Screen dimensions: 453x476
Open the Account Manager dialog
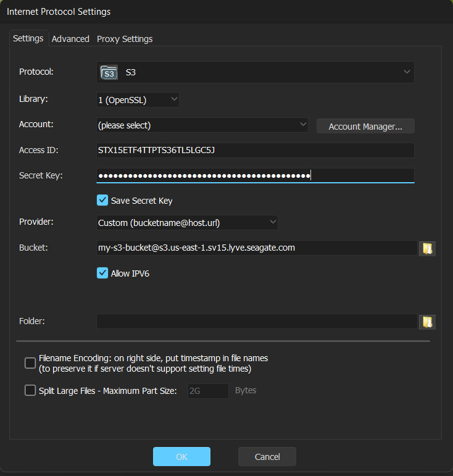[365, 126]
